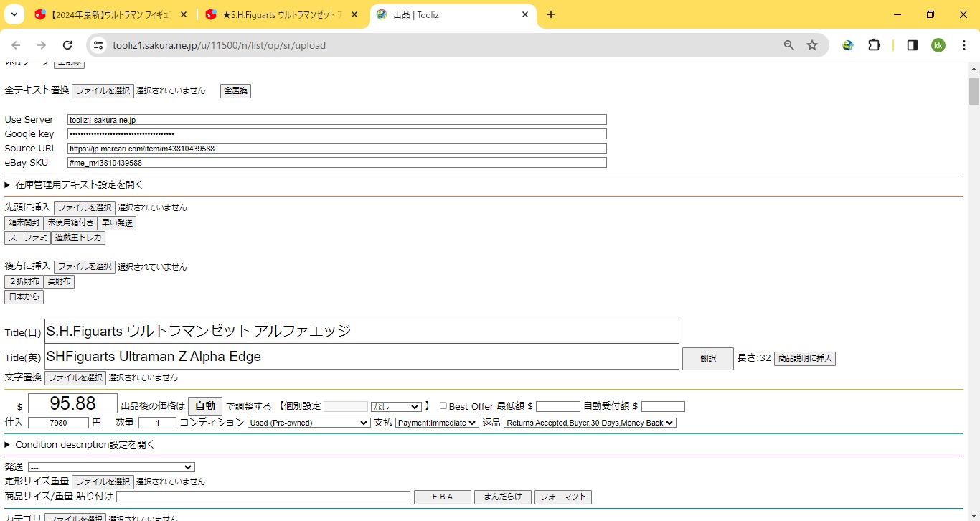980x521 pixels.
Task: Click the 自動 price button
Action: [x=204, y=406]
